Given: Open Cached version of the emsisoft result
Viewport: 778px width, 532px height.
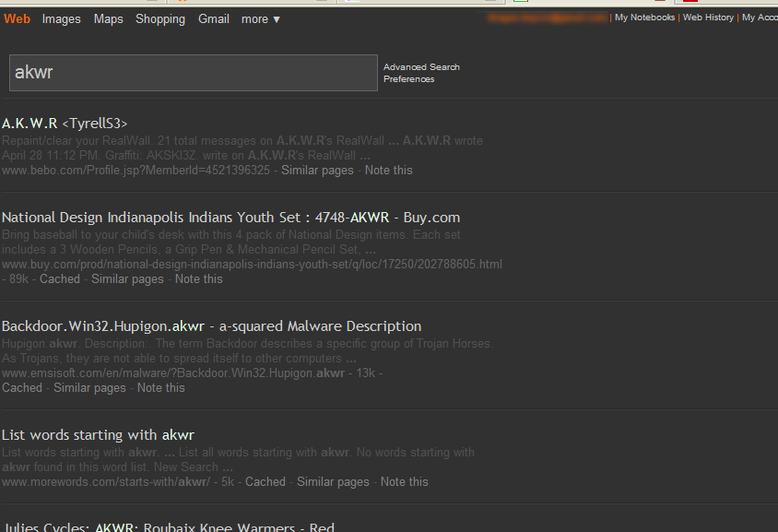Looking at the screenshot, I should point(22,387).
